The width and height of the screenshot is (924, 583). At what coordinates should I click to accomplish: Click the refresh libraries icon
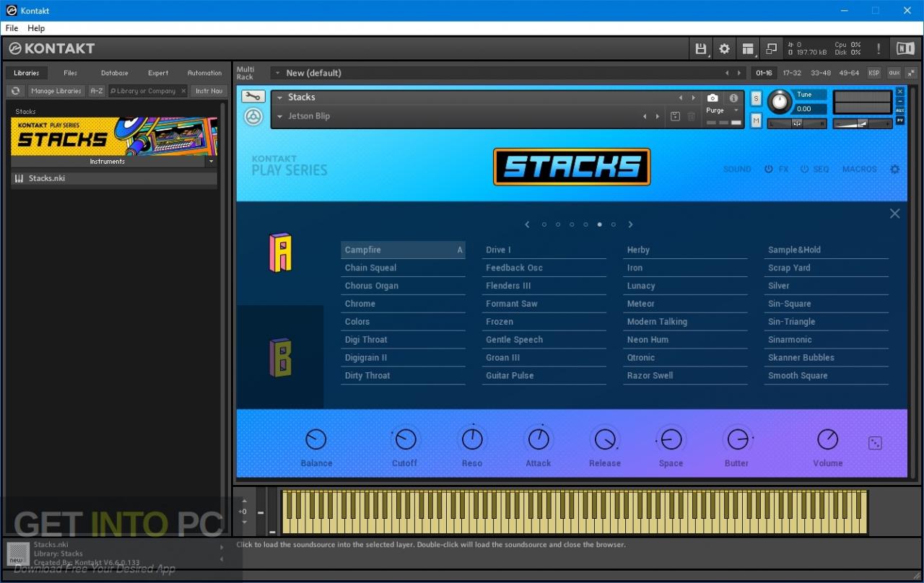[15, 91]
